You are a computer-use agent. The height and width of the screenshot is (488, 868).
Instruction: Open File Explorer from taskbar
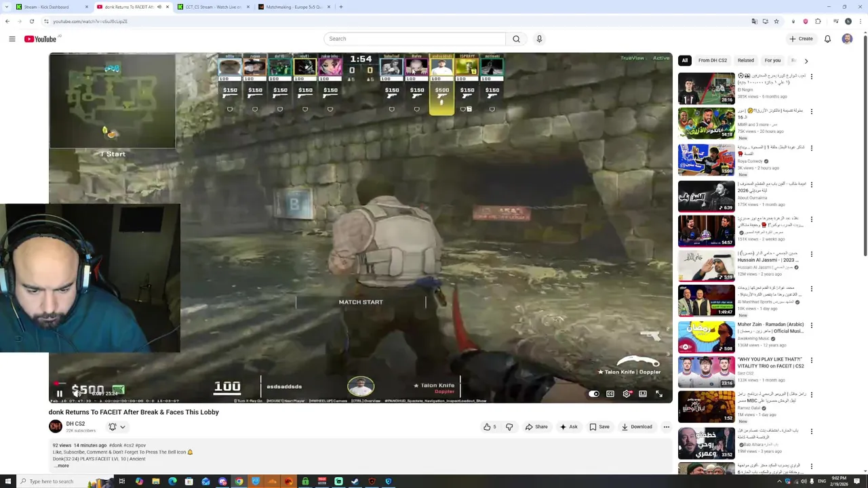click(x=155, y=481)
